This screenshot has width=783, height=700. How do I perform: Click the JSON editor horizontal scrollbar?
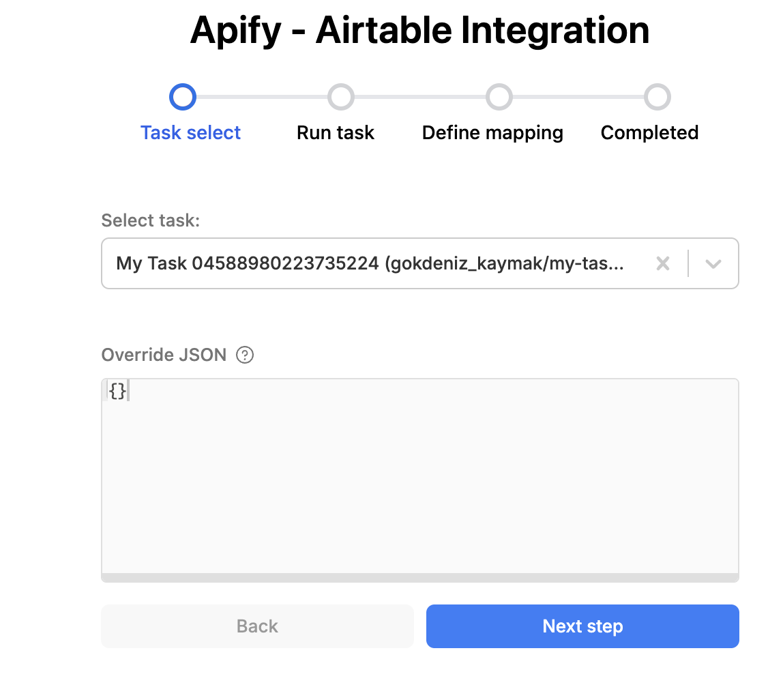click(419, 577)
